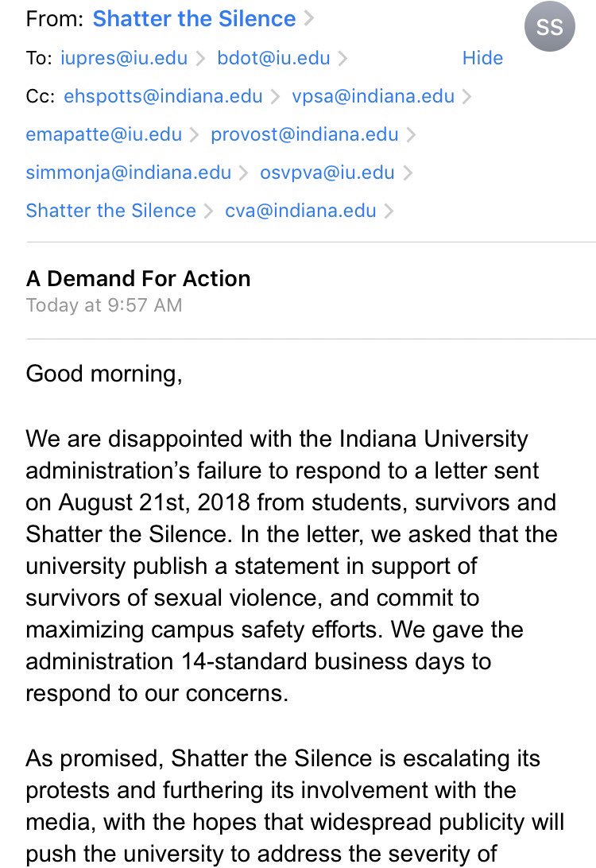Screen dimensions: 596x868
Task: Tap the subject A Demand For Action
Action: 138,278
